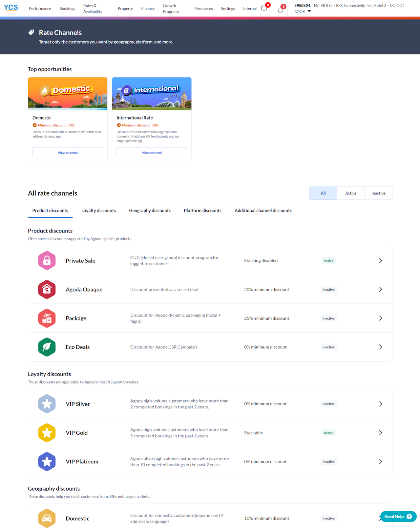Click the Inactive status on Package
Image resolution: width=420 pixels, height=530 pixels.
pyautogui.click(x=328, y=318)
